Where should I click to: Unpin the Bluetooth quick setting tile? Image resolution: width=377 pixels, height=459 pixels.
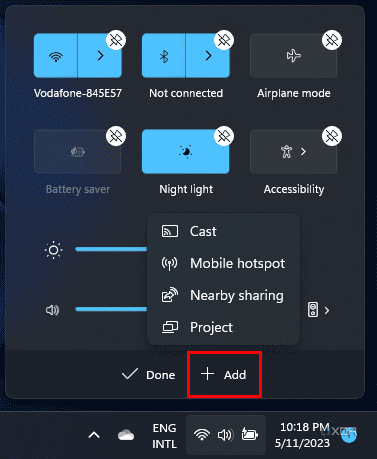click(224, 40)
